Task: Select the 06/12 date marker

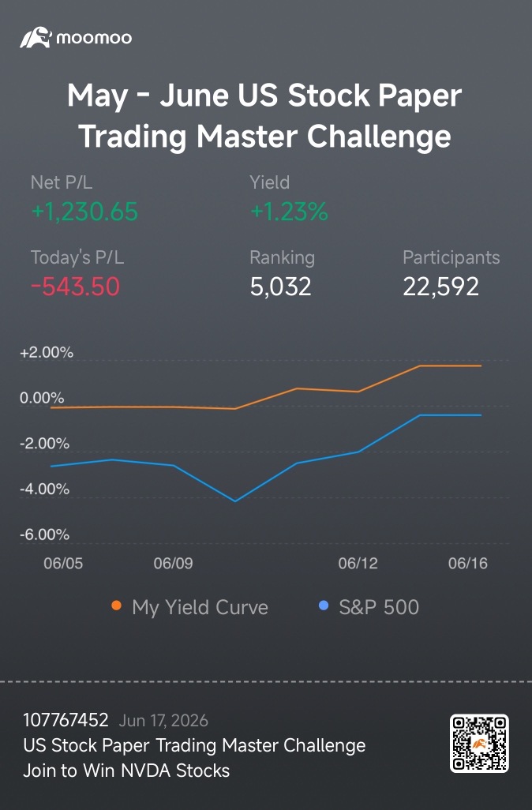Action: 358,563
